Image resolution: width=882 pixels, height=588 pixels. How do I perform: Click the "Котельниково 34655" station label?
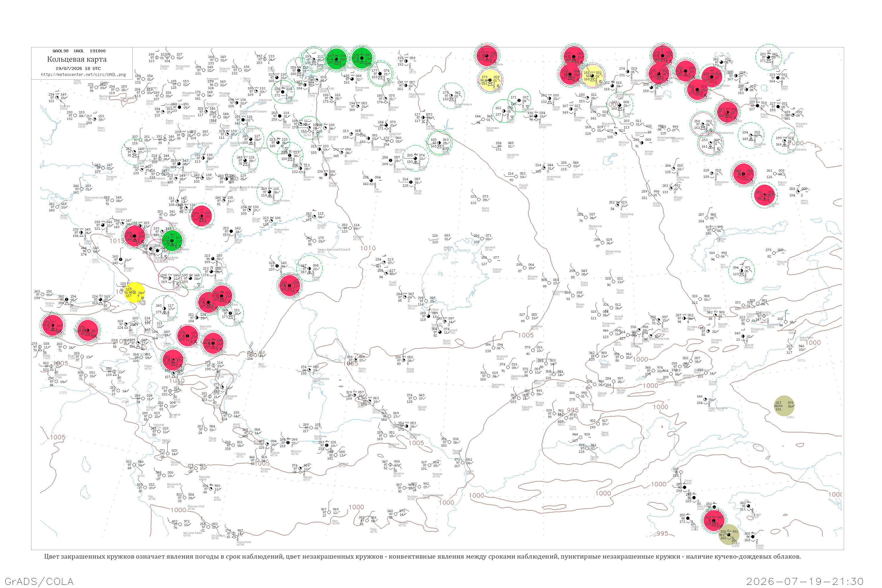point(187,189)
